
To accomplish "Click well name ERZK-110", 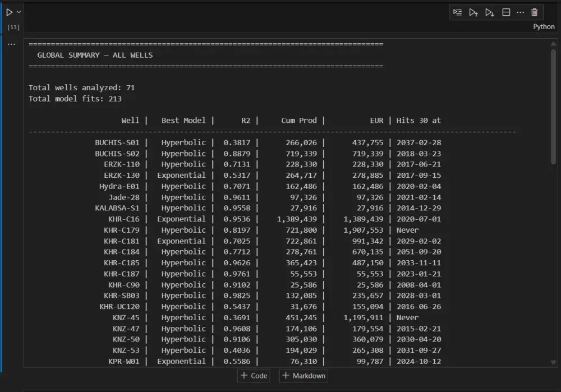I will 122,164.
